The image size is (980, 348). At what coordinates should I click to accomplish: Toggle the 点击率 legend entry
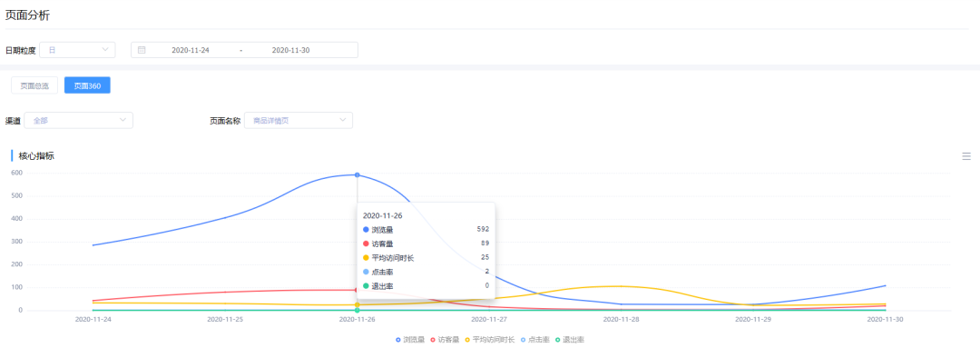534,340
